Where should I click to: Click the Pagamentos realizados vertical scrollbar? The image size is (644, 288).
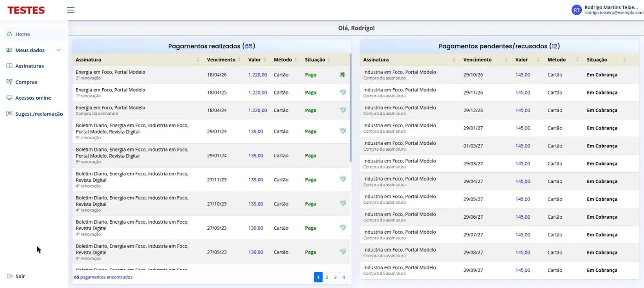(351, 108)
